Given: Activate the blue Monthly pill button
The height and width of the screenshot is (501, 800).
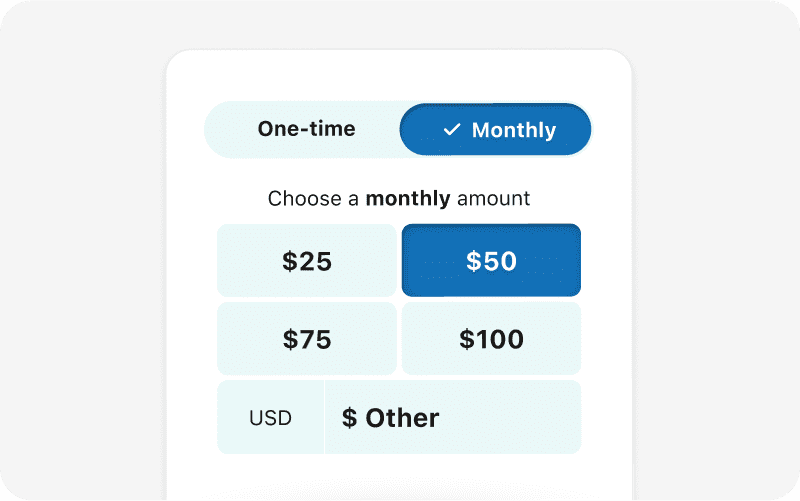Looking at the screenshot, I should 495,130.
